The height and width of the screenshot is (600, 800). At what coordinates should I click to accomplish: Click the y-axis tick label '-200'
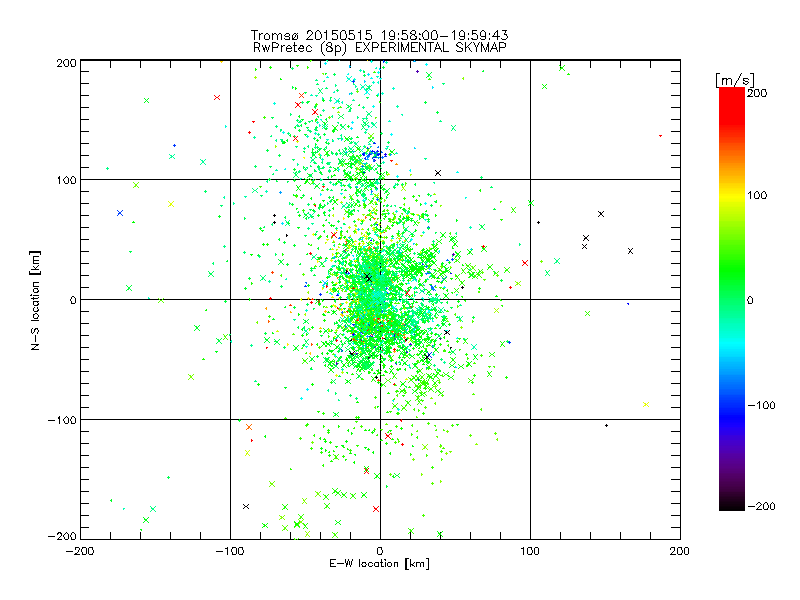click(62, 536)
